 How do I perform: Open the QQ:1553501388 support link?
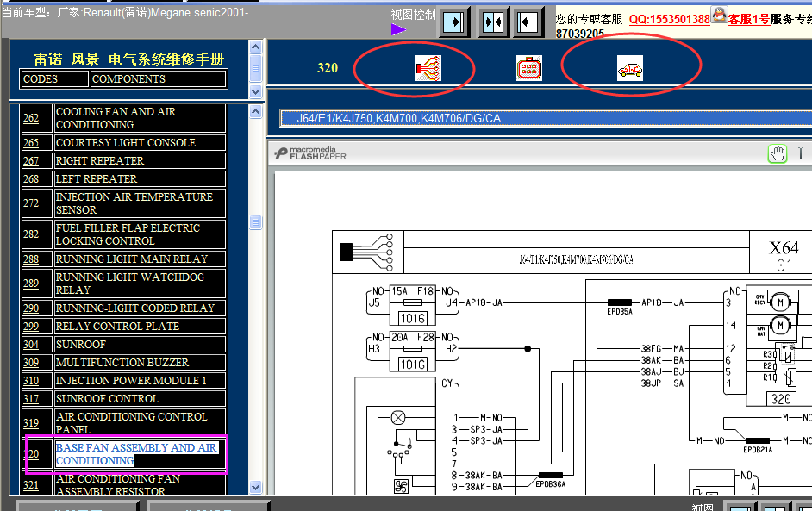click(x=669, y=20)
